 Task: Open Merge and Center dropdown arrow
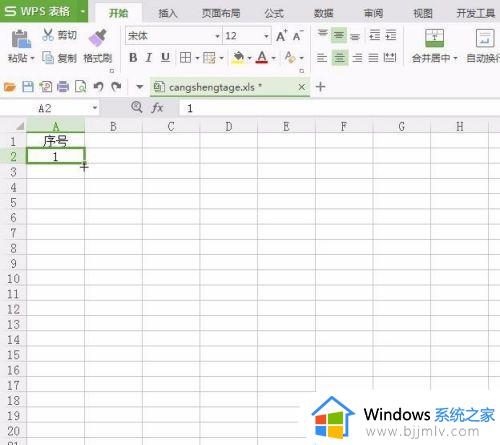[455, 58]
